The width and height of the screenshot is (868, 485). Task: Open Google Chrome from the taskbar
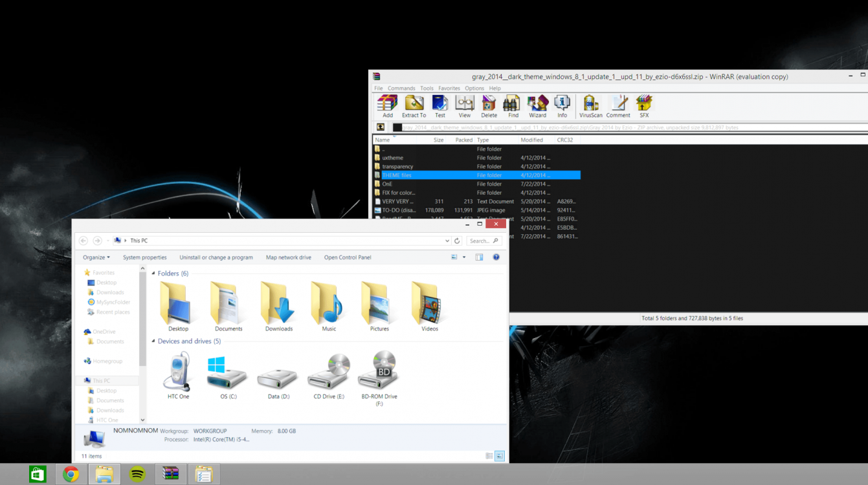pos(71,474)
